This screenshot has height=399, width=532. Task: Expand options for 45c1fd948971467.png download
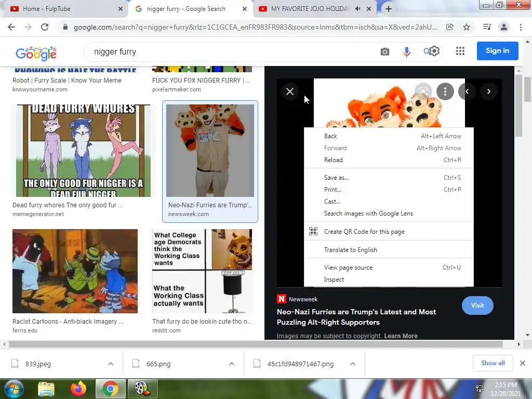[353, 364]
